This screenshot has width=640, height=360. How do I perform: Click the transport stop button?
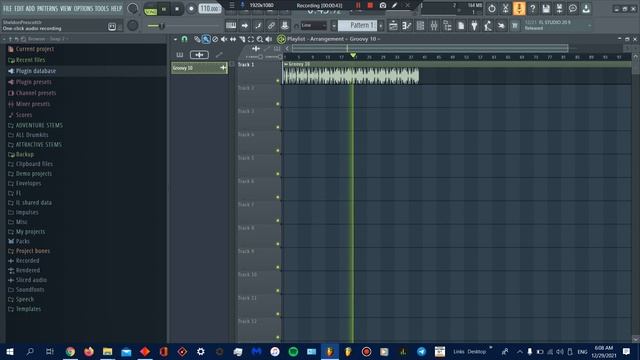pos(177,9)
